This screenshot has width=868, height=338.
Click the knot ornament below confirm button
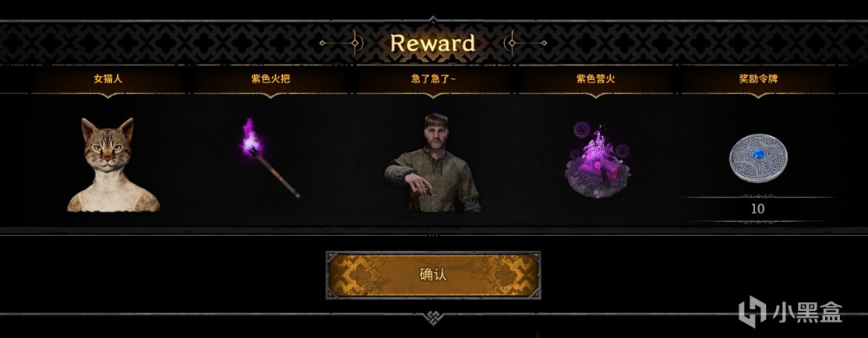433,318
